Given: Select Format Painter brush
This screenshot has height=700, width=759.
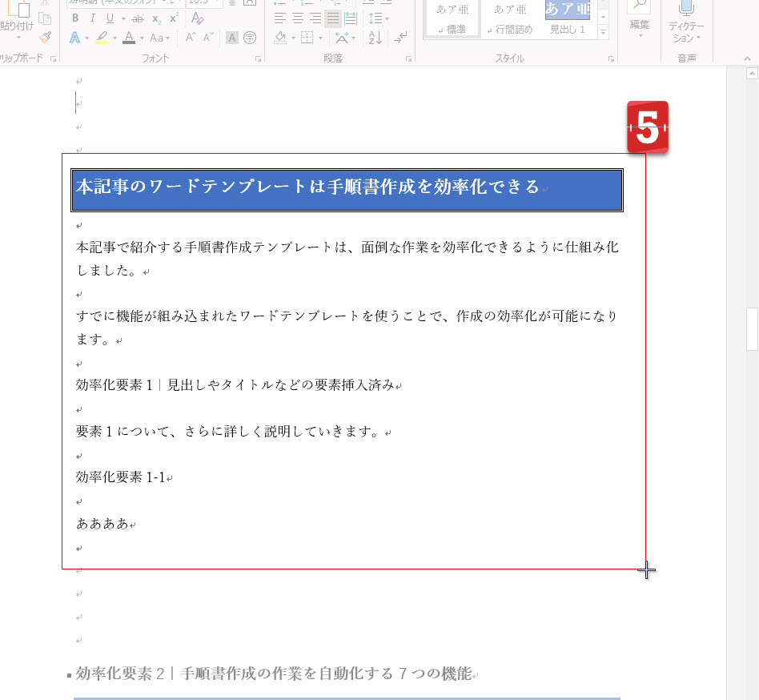Looking at the screenshot, I should 46,38.
